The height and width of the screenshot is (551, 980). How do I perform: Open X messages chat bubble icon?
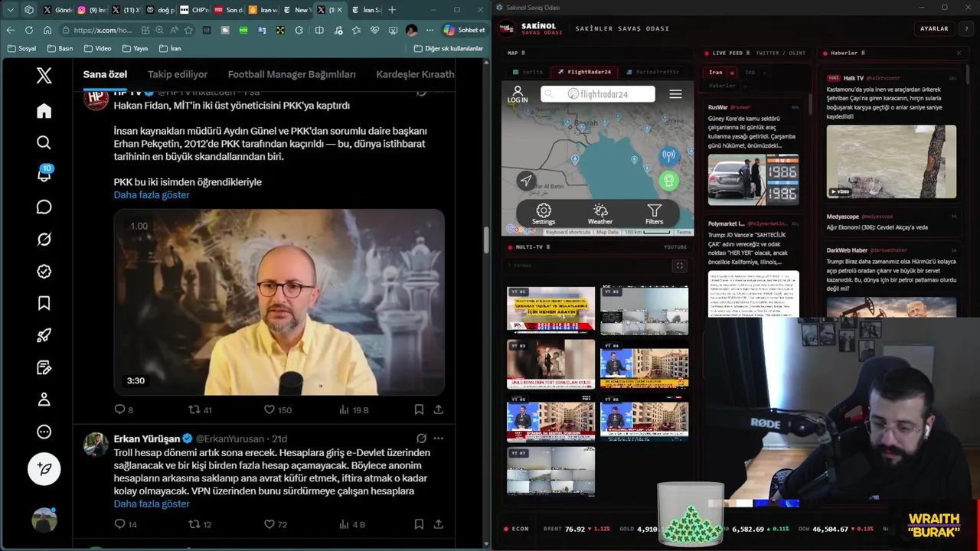click(44, 207)
